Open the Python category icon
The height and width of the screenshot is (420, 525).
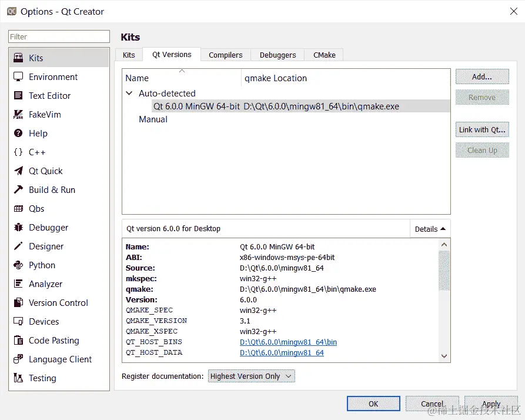coord(18,265)
